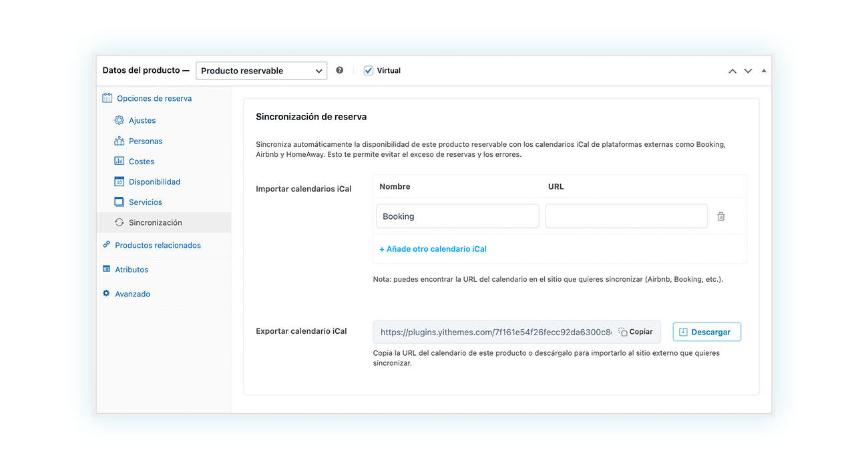Click the empty URL input field

point(626,216)
